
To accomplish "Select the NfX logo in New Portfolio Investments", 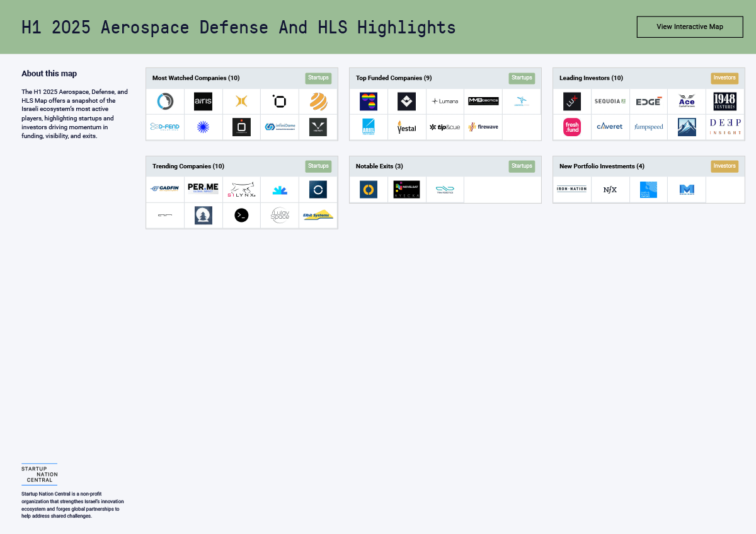I will pos(610,189).
